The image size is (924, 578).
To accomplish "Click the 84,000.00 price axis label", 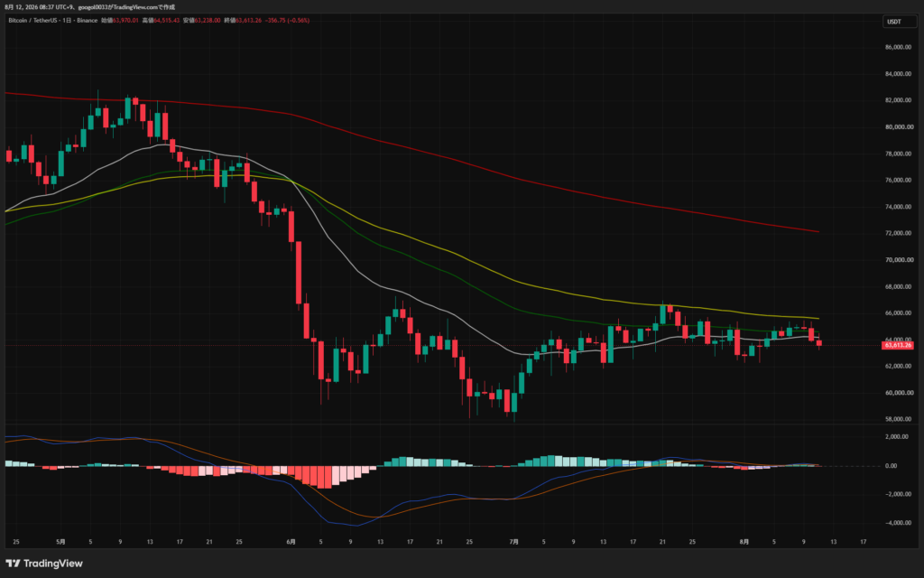I will coord(900,74).
